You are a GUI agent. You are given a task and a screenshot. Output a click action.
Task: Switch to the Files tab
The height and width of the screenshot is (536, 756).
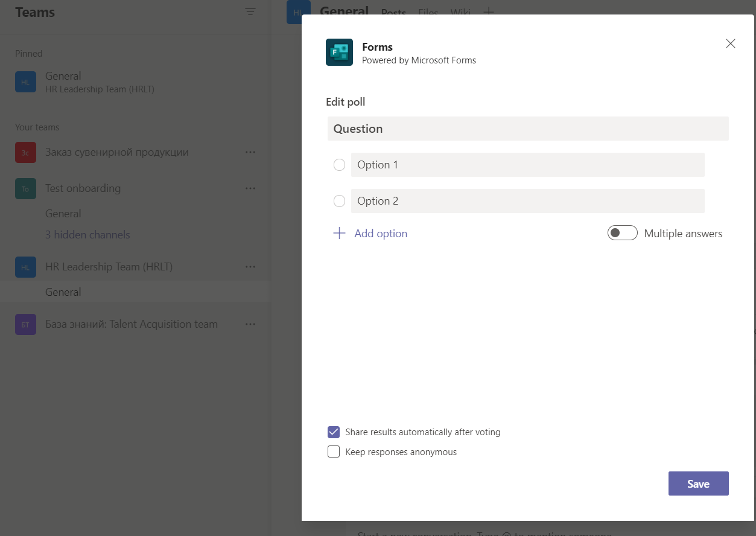[428, 12]
